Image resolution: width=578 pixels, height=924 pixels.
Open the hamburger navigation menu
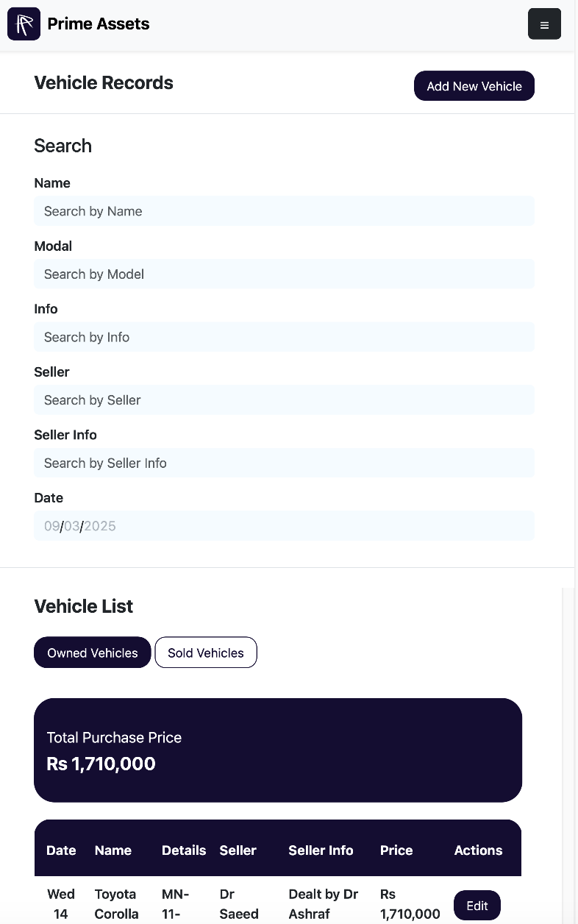543,24
